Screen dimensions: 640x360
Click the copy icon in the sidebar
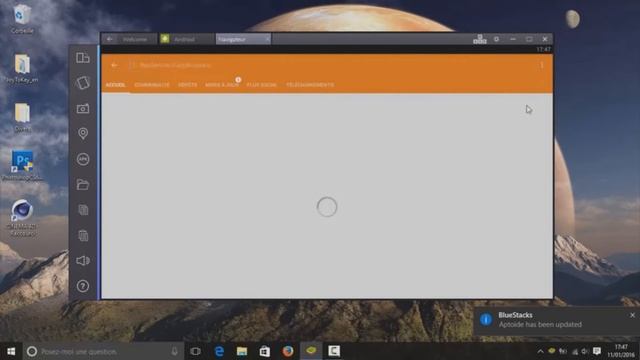83,210
